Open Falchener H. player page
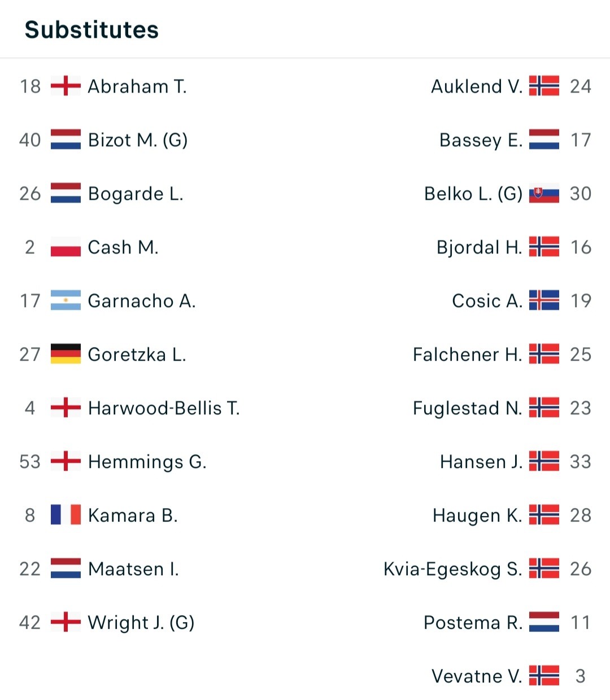 467,354
